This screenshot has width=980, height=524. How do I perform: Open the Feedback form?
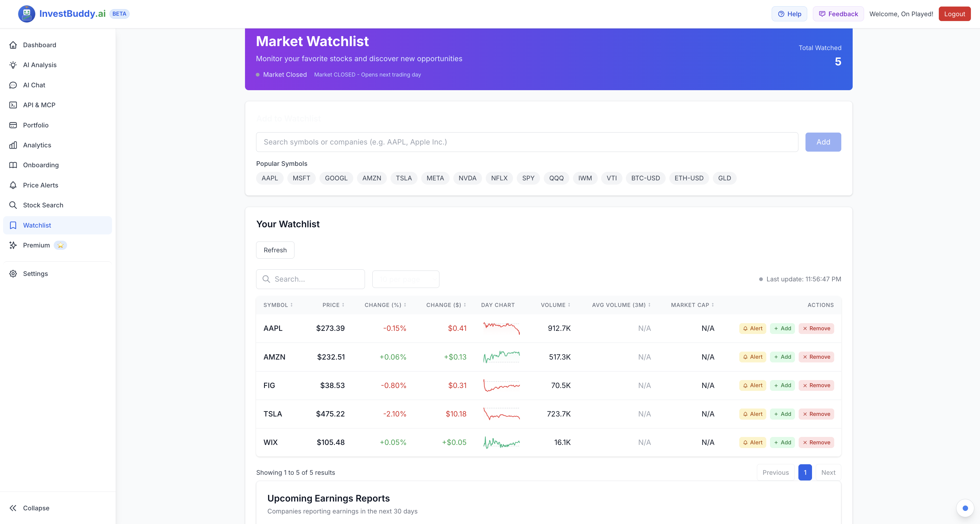tap(838, 14)
